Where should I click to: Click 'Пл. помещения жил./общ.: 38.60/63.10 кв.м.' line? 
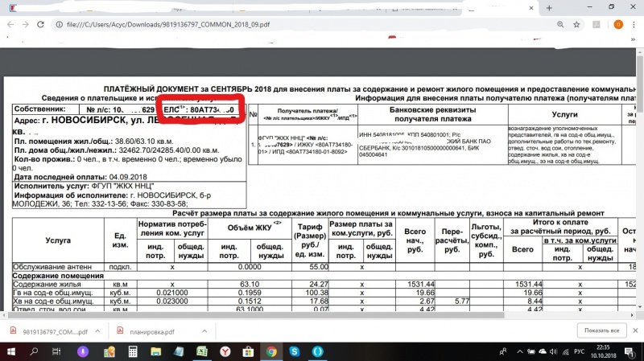click(93, 142)
